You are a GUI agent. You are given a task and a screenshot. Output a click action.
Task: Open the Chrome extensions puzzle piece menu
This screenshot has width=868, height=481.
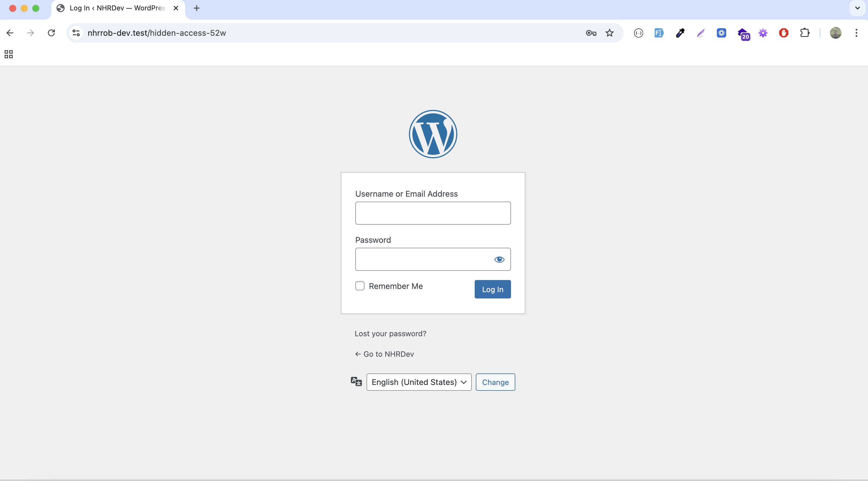point(805,33)
